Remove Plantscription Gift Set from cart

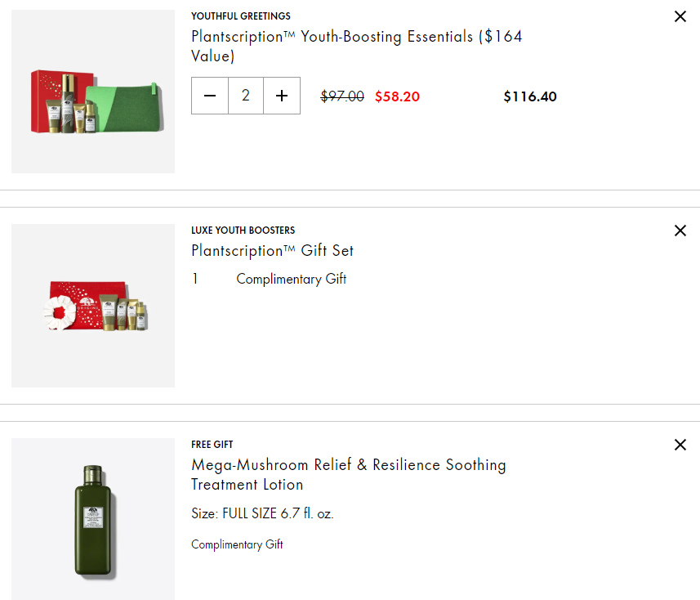pos(680,231)
